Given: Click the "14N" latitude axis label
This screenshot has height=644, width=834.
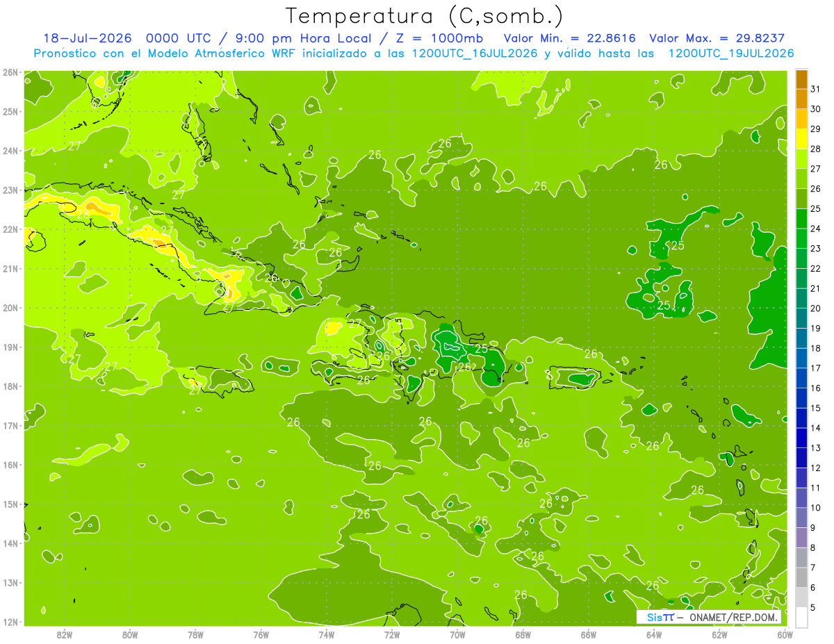Looking at the screenshot, I should click(x=10, y=543).
